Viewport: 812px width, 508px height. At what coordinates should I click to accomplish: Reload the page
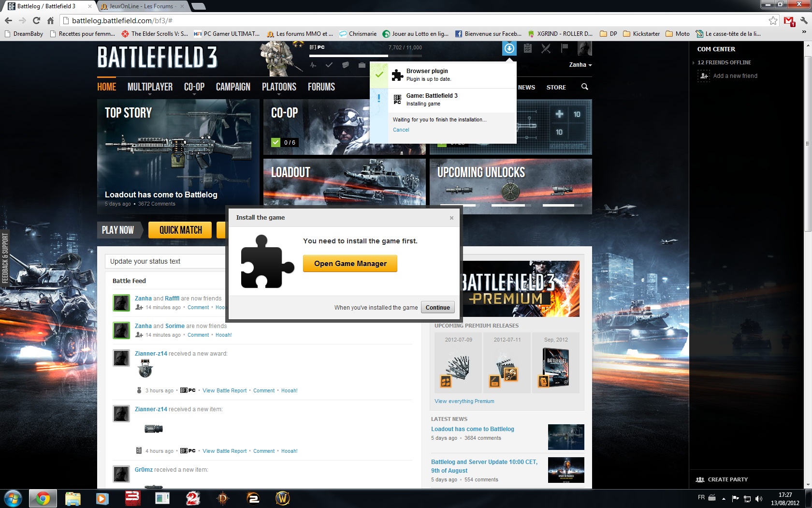(36, 20)
